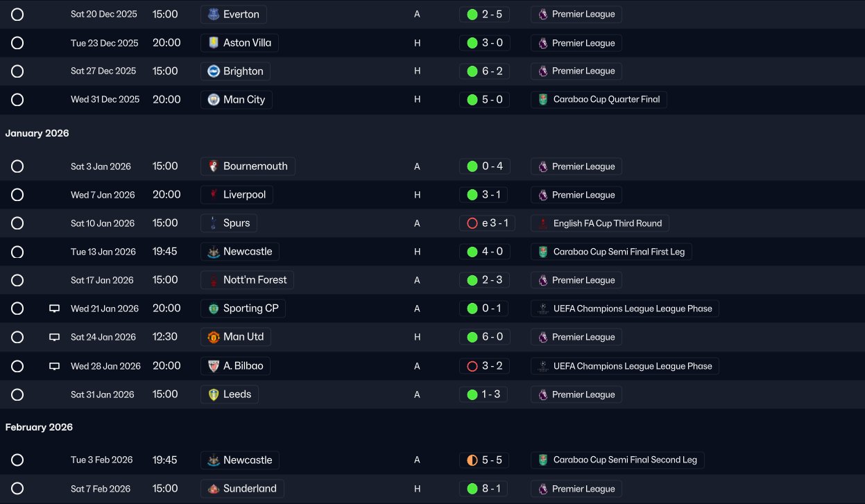Select the circle next to the Bournemouth match
This screenshot has height=504, width=865.
point(17,166)
